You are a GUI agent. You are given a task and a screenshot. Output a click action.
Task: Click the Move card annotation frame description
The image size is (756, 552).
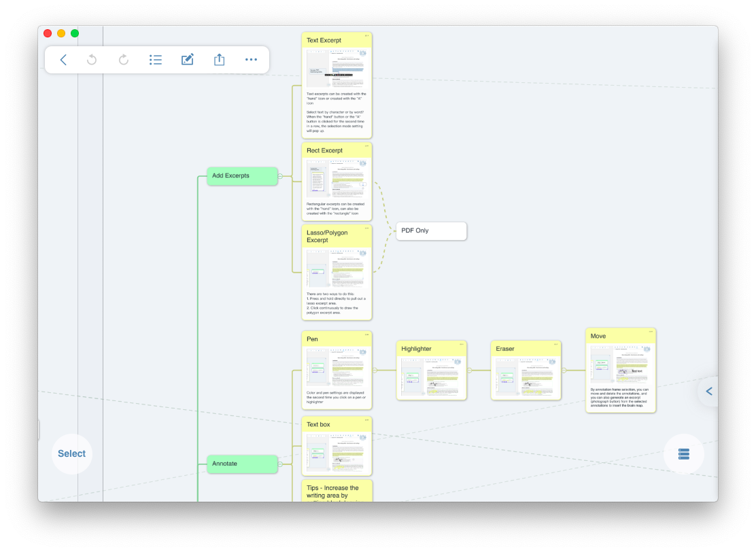(619, 397)
